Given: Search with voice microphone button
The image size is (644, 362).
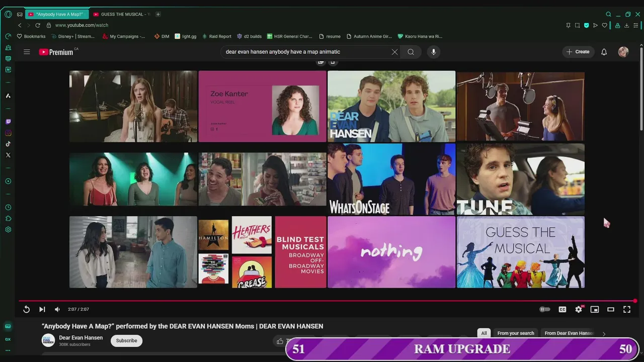Looking at the screenshot, I should pyautogui.click(x=433, y=52).
